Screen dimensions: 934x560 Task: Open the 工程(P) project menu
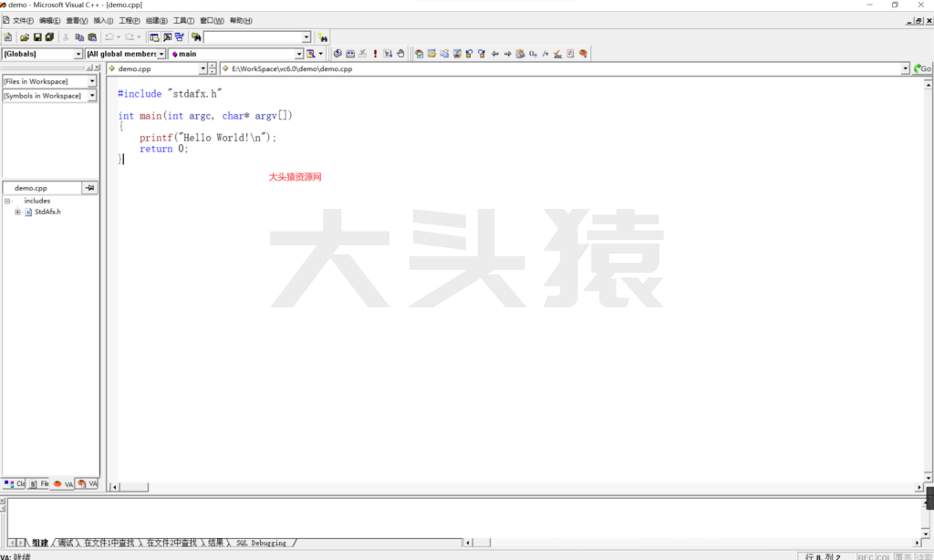(129, 20)
